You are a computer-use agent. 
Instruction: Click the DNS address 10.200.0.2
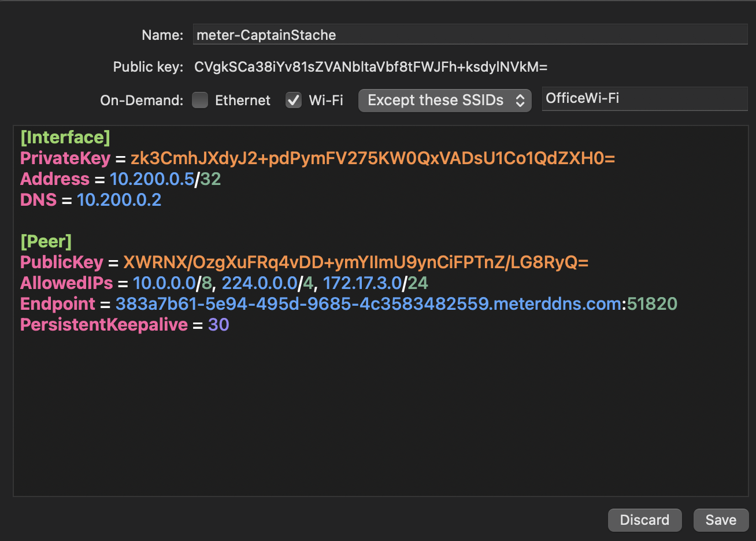point(120,199)
